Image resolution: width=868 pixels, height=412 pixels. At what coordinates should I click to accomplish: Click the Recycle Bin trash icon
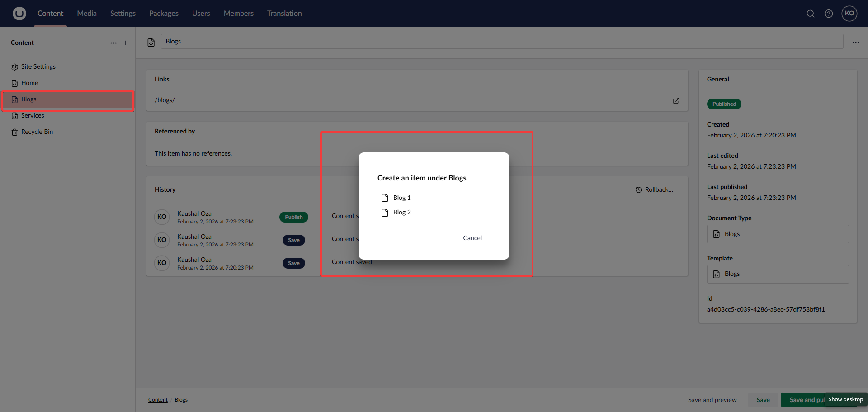click(x=14, y=132)
